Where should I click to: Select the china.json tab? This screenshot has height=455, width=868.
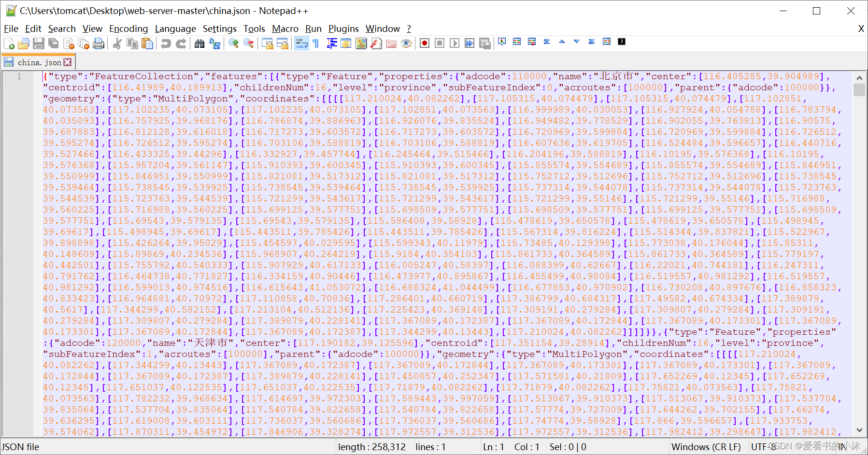(39, 62)
